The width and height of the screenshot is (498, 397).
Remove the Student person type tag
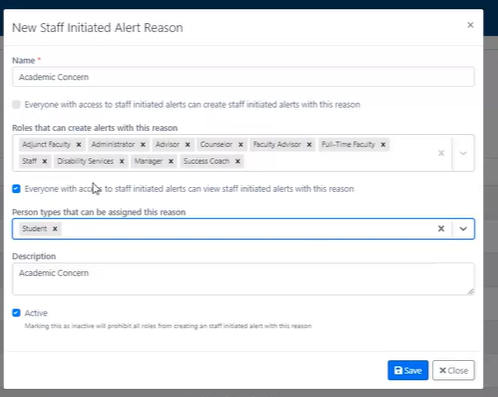tap(55, 229)
